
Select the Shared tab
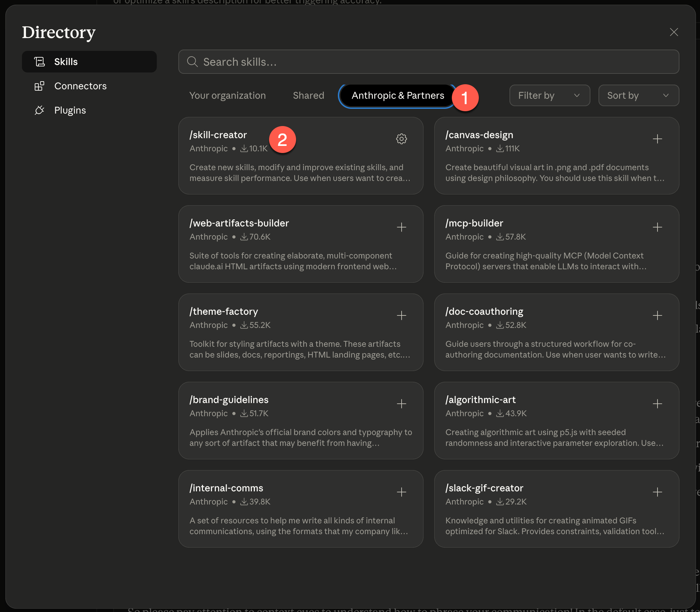(x=308, y=95)
